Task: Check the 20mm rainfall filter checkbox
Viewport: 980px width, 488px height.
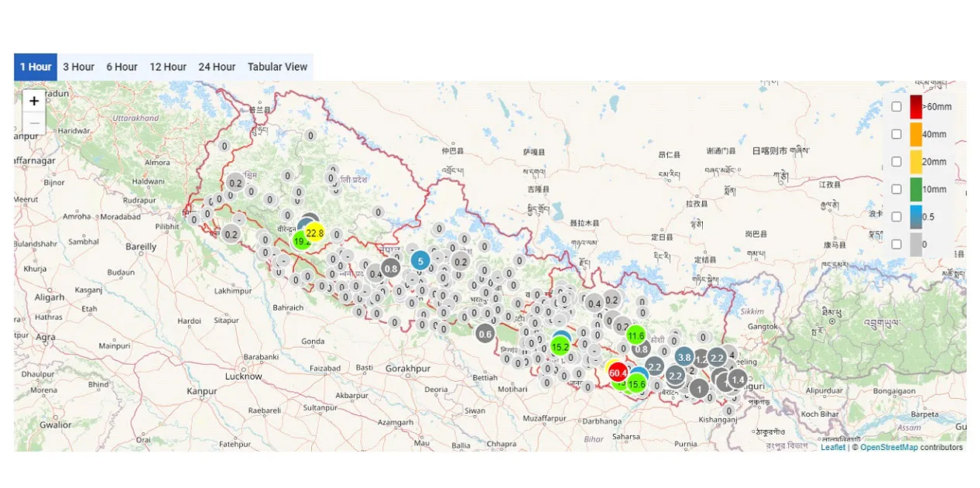Action: [x=896, y=162]
